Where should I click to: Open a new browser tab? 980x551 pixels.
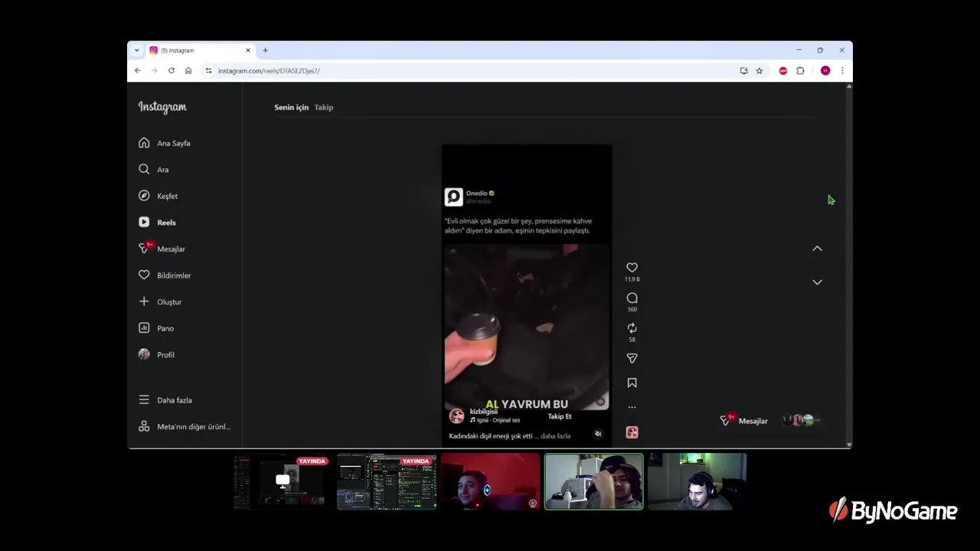pos(266,51)
